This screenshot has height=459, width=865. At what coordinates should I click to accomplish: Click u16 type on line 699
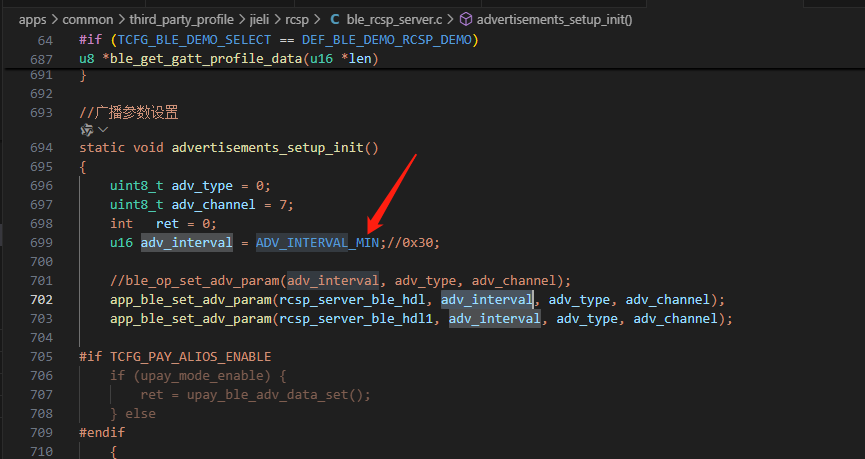coord(121,243)
